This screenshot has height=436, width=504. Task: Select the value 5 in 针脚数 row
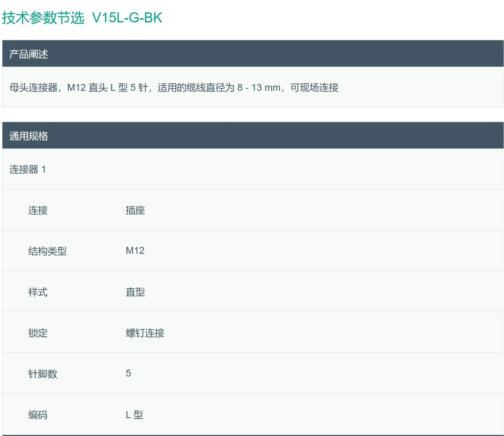tap(128, 373)
